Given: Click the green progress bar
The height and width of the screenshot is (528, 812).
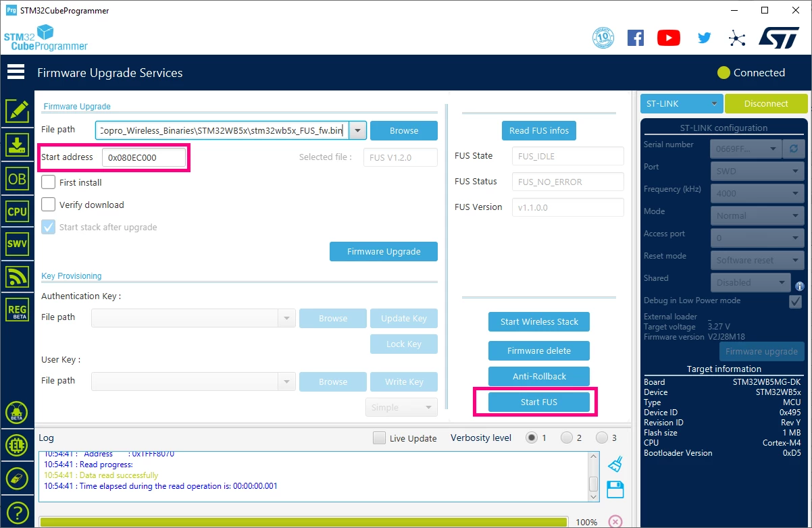Looking at the screenshot, I should pyautogui.click(x=303, y=523).
